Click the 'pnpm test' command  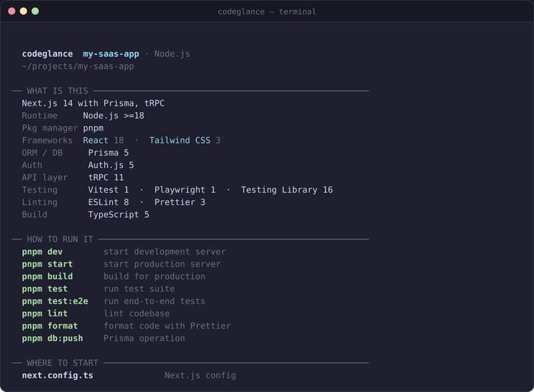tap(45, 289)
